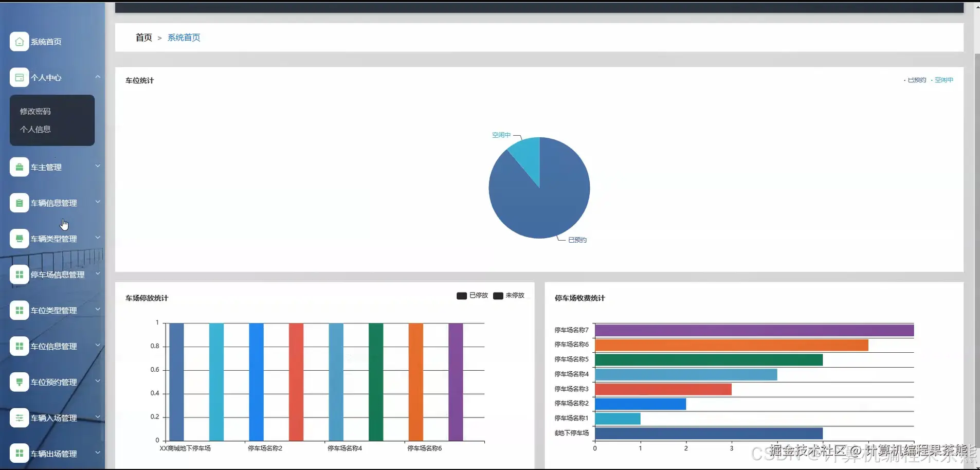Open the 系统首页 menu item
The image size is (980, 470).
(x=46, y=42)
